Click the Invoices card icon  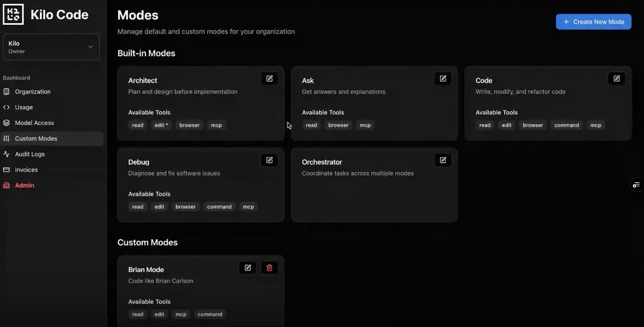(6, 170)
